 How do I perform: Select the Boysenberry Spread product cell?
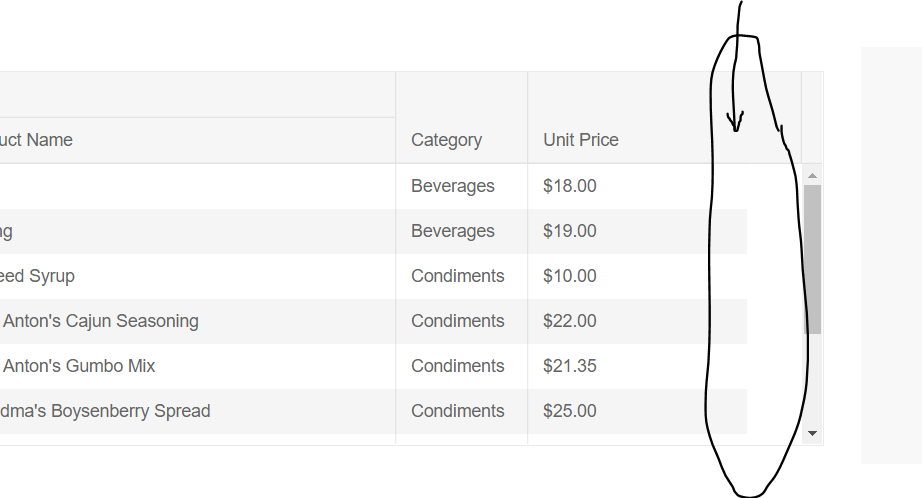pos(198,411)
